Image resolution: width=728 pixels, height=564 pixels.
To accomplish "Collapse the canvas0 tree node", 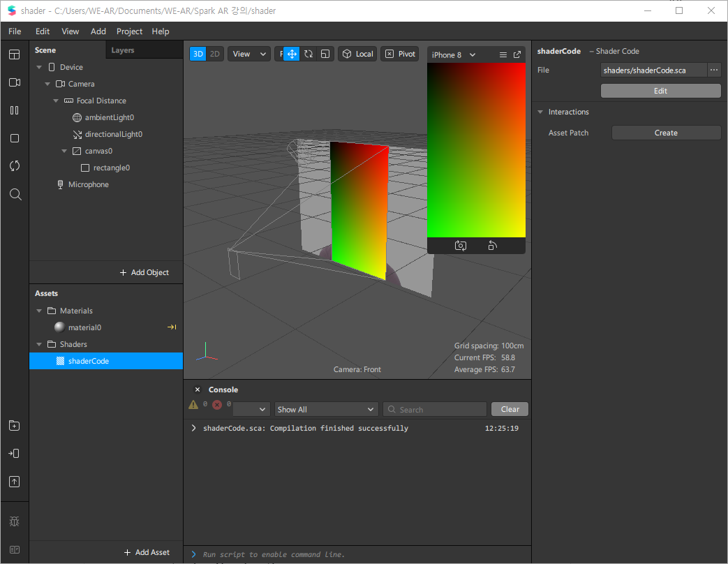I will pyautogui.click(x=64, y=151).
